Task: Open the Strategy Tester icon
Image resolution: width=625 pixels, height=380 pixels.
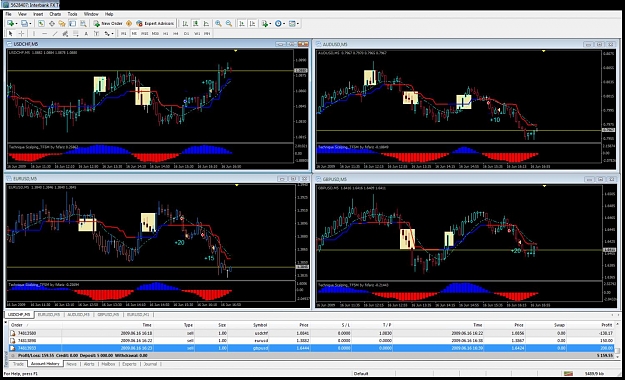Action: click(83, 24)
